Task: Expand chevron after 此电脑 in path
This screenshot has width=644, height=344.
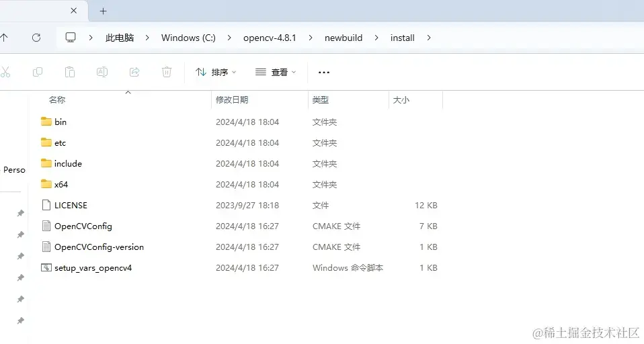Action: click(147, 38)
